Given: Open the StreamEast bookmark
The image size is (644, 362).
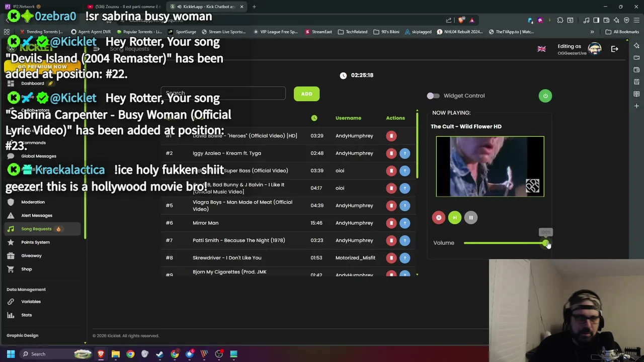Looking at the screenshot, I should 318,32.
